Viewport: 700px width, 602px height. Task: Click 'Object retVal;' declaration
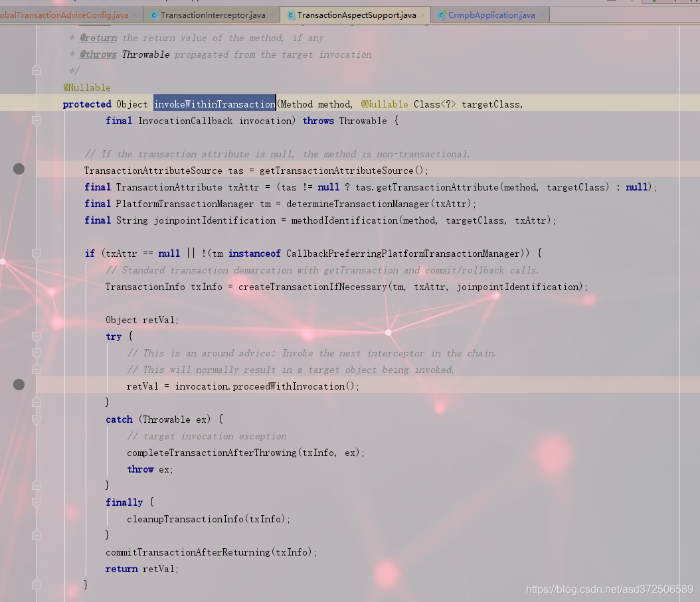tap(142, 320)
